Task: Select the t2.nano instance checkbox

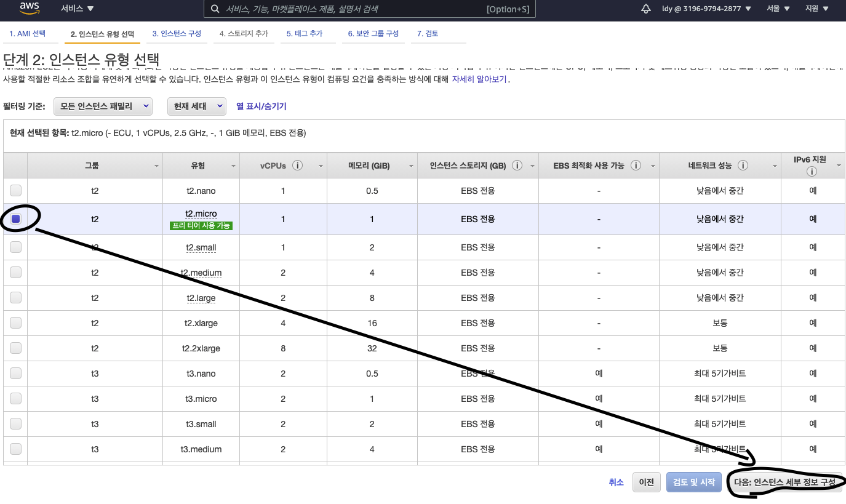Action: 16,190
